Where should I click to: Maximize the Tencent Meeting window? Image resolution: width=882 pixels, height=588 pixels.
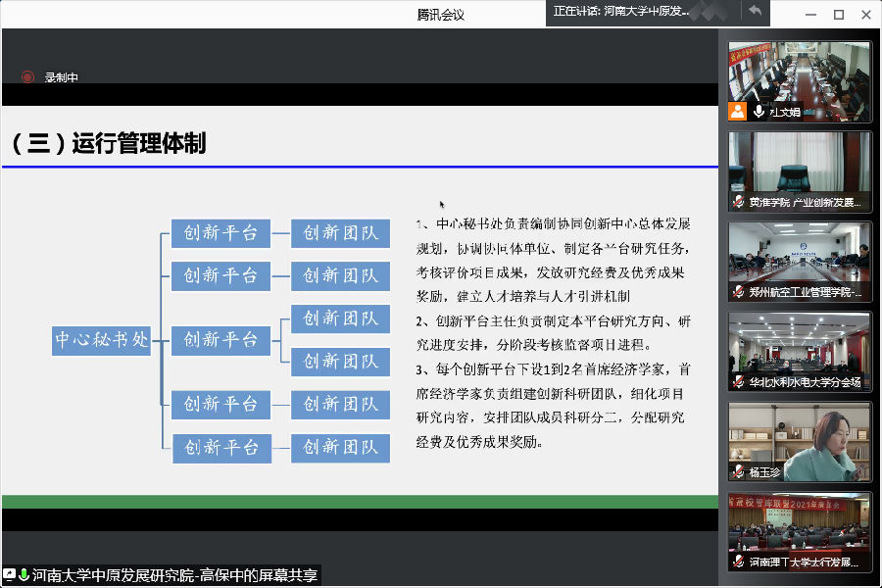[x=838, y=15]
